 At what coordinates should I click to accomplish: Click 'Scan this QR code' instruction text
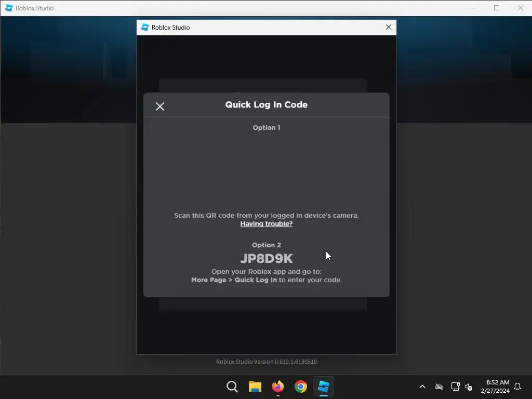pyautogui.click(x=267, y=216)
